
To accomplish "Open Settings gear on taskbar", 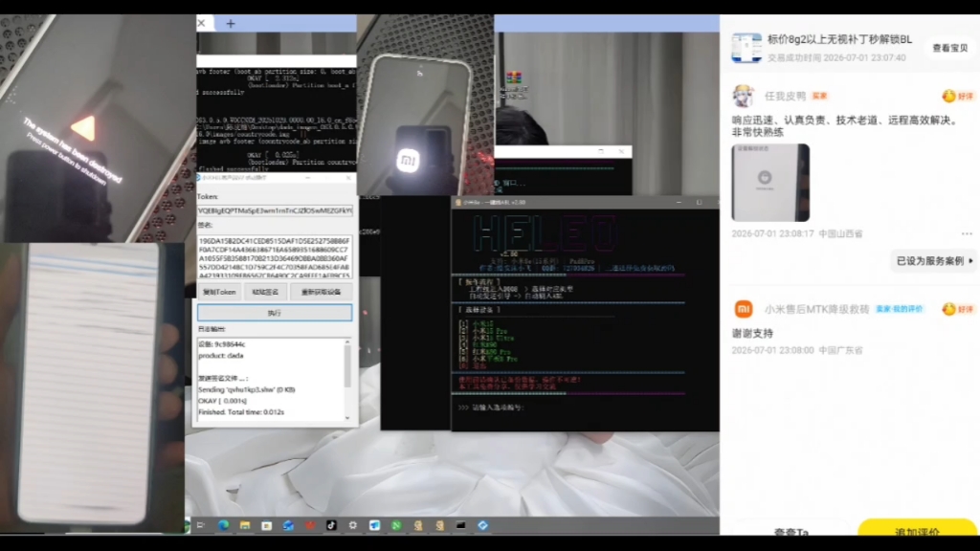I will (x=353, y=525).
